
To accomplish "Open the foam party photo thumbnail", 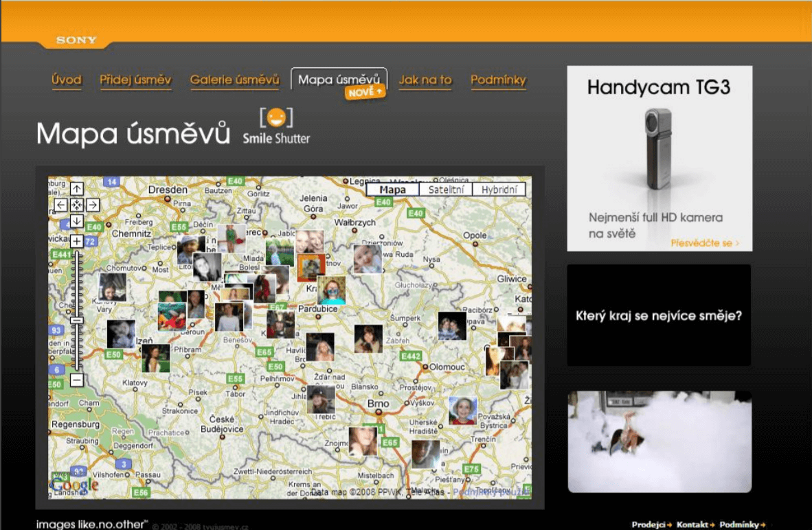I will pyautogui.click(x=659, y=441).
